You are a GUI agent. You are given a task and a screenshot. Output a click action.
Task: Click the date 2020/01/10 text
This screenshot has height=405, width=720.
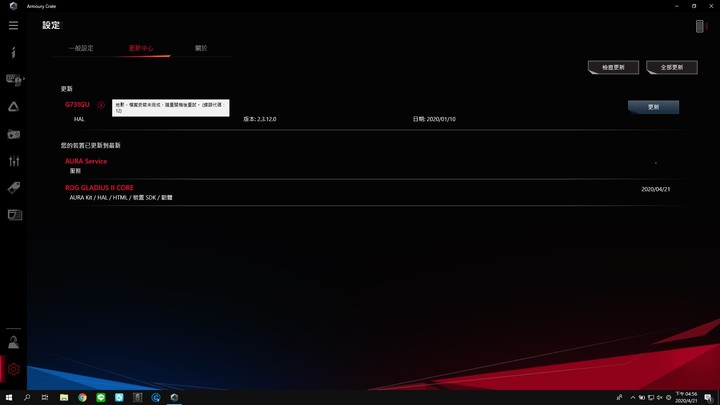[x=434, y=119]
